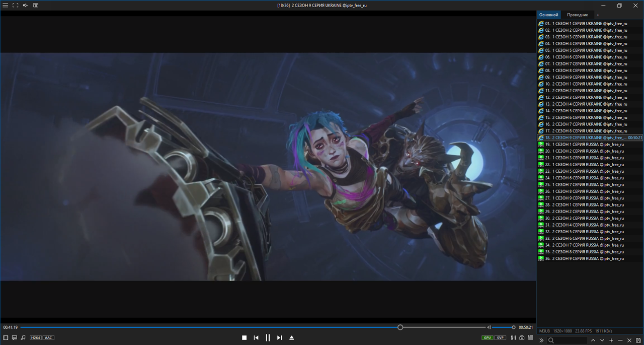Click the eject/open file button
This screenshot has height=345, width=644.
coord(291,337)
